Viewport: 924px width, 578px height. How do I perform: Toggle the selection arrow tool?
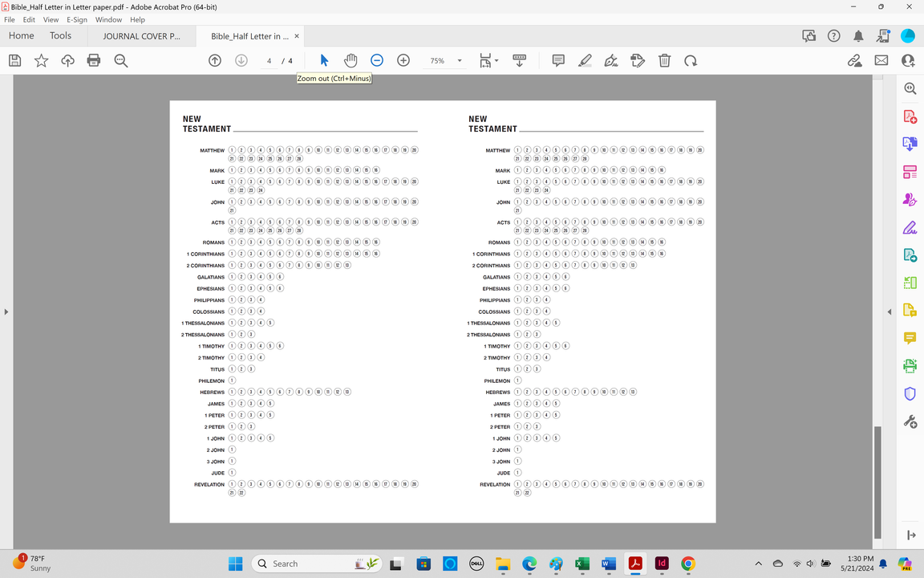(324, 60)
